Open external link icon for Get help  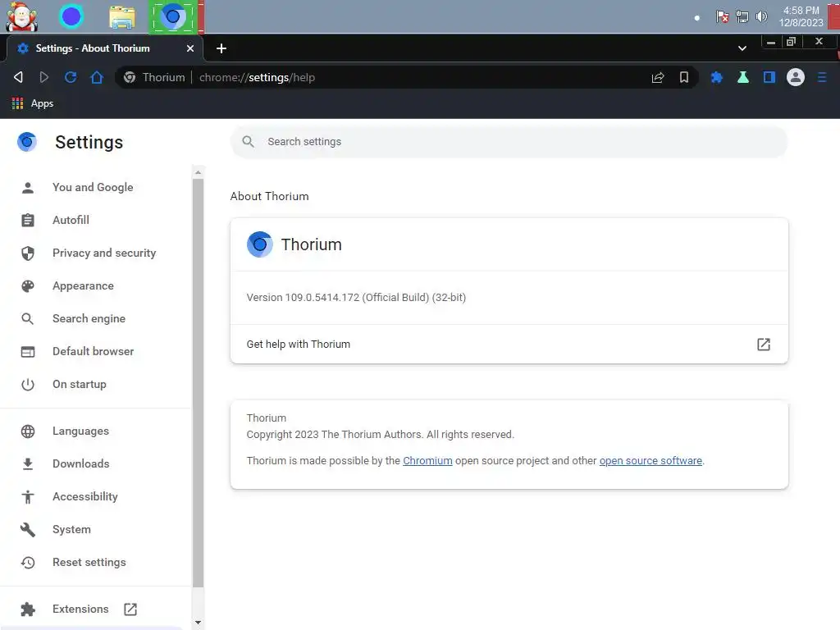(764, 345)
